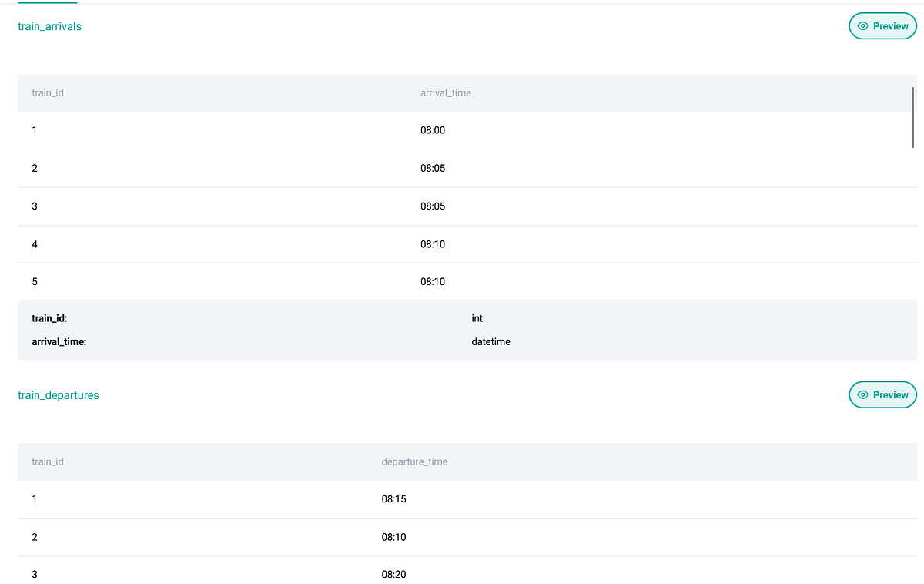Click the Preview button for train_arrivals
Viewport: 924px width, 584px height.
882,25
